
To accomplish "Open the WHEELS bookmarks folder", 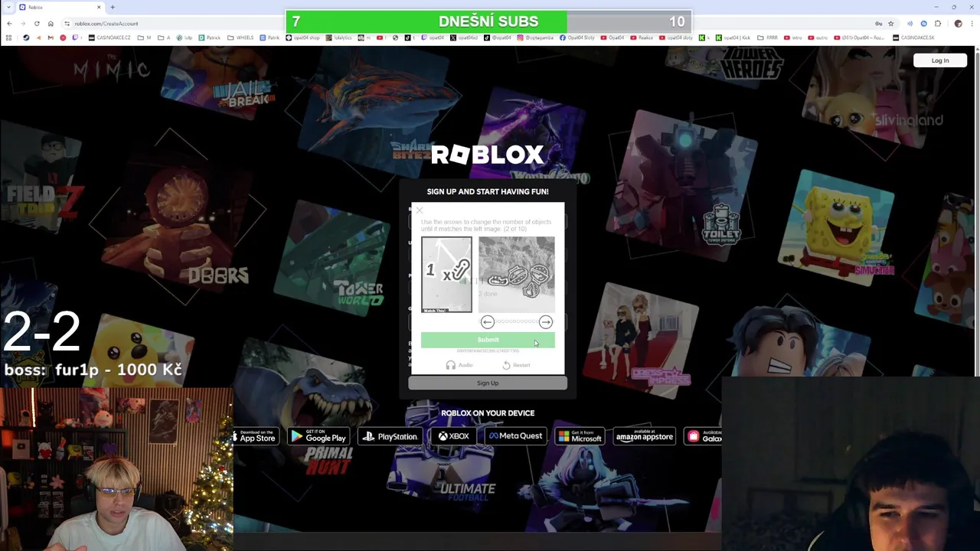I will pos(240,37).
